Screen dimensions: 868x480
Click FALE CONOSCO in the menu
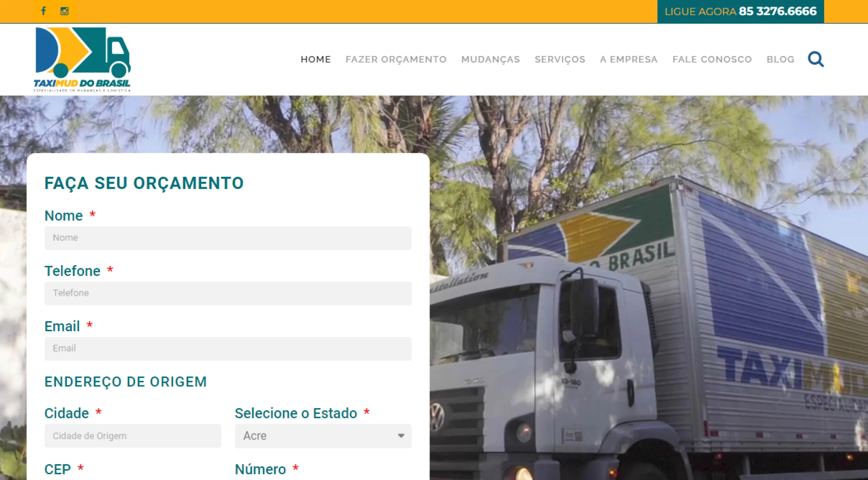point(712,59)
